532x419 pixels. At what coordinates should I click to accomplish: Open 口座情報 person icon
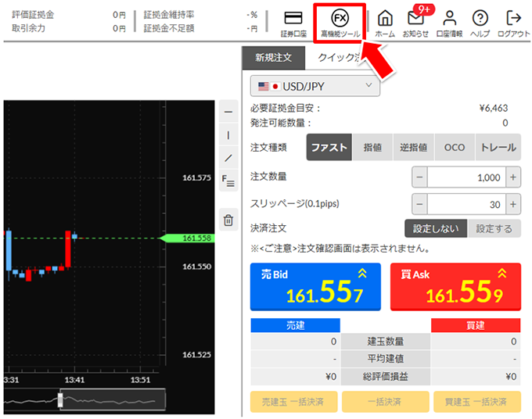(450, 23)
